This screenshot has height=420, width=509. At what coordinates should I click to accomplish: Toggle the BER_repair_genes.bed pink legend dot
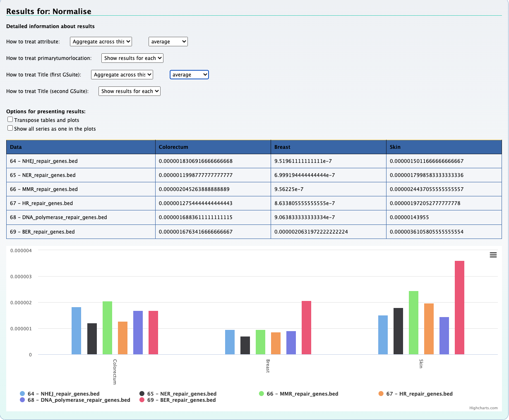tap(142, 400)
